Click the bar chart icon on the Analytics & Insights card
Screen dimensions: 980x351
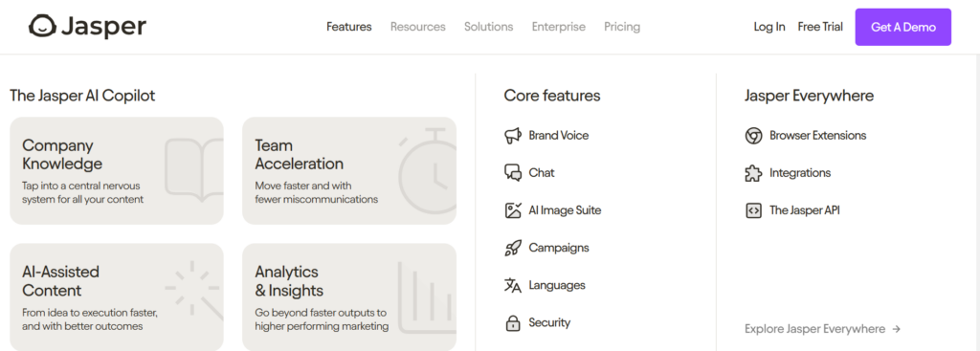pyautogui.click(x=427, y=297)
